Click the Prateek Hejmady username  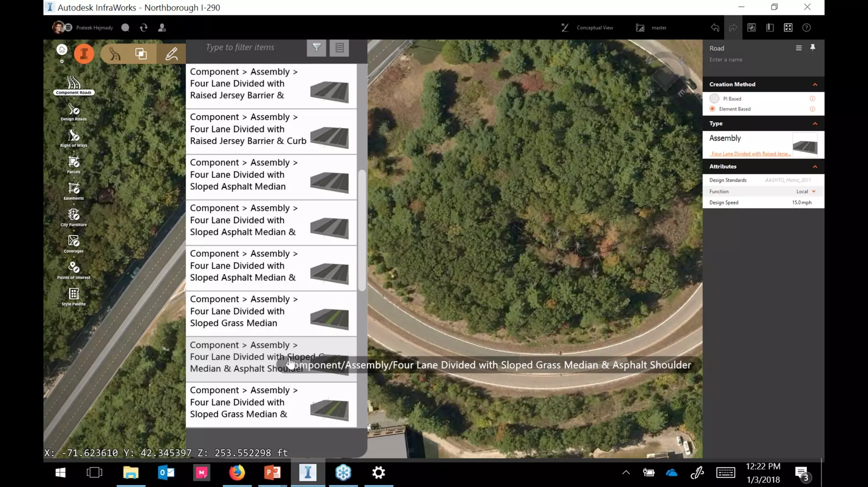click(x=95, y=28)
